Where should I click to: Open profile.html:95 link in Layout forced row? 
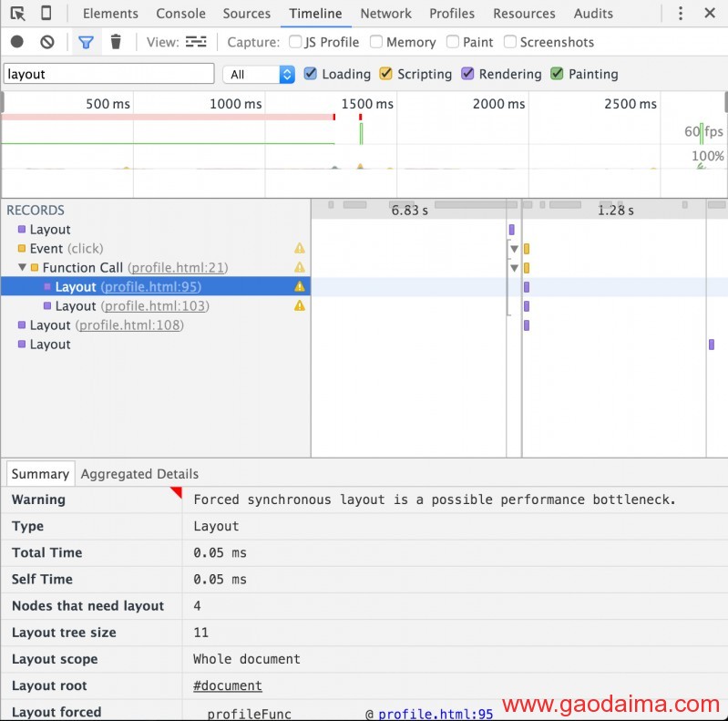[x=436, y=714]
